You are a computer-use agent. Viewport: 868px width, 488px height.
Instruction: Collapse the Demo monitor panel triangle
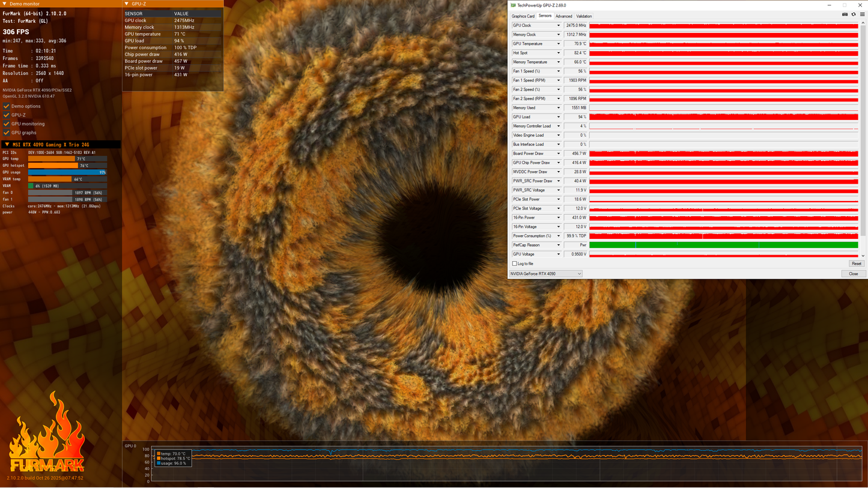tap(5, 4)
